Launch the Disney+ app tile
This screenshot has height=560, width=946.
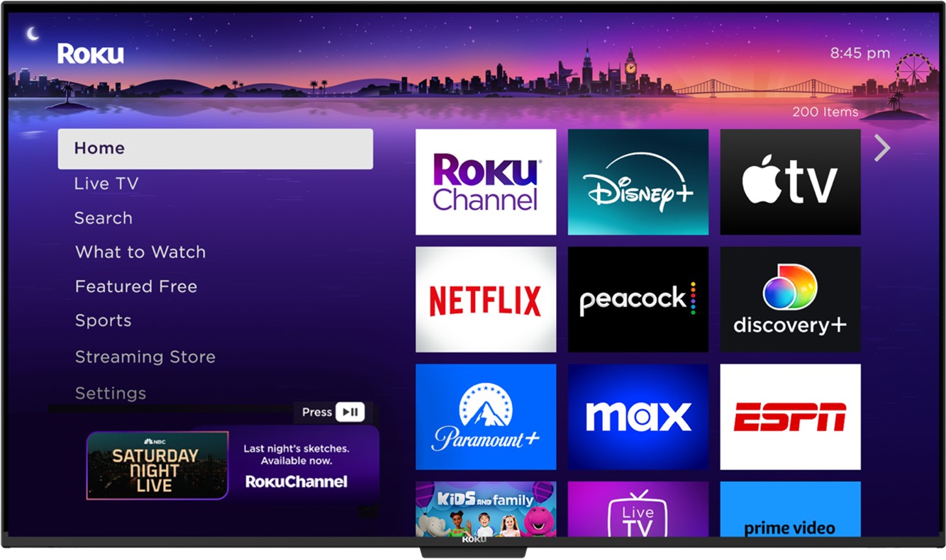tap(638, 182)
